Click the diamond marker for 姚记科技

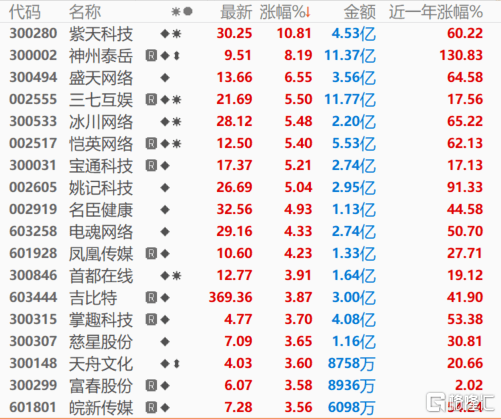tap(165, 188)
